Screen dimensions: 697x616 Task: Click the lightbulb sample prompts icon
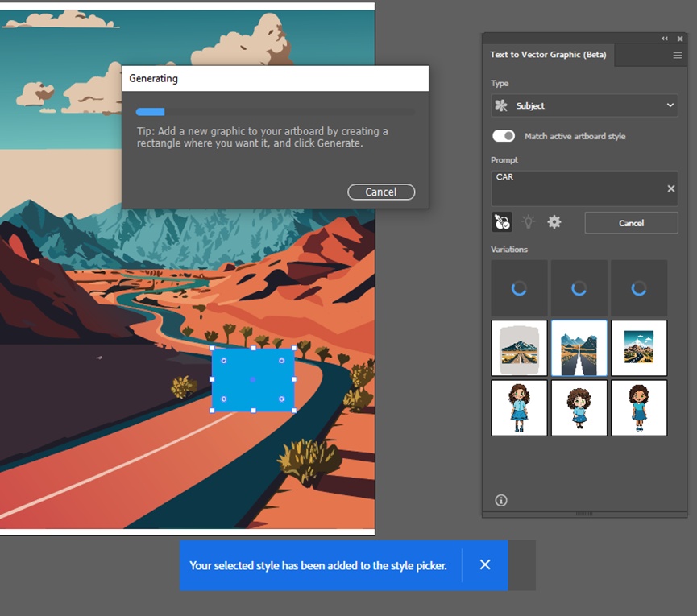[528, 222]
